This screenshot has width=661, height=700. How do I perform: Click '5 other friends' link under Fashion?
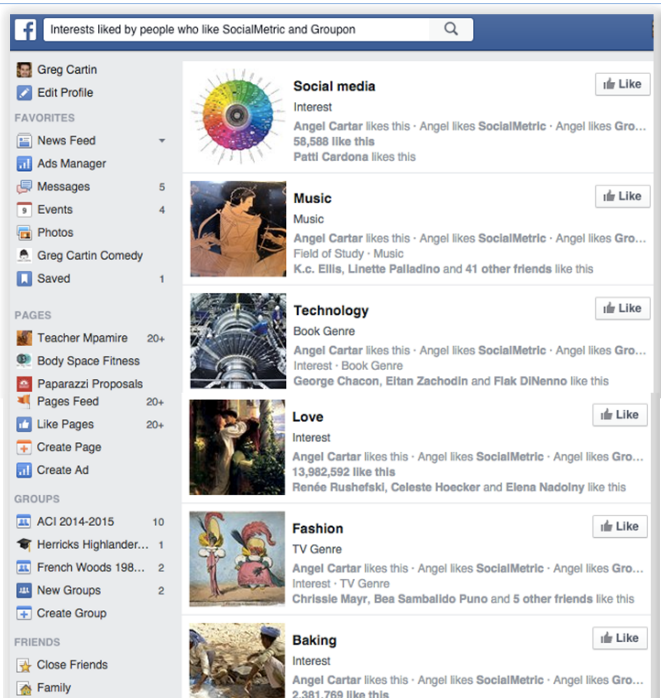(x=553, y=599)
